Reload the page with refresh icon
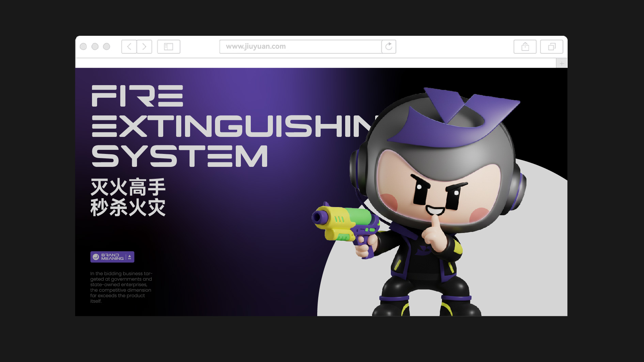The image size is (644, 362). [389, 47]
